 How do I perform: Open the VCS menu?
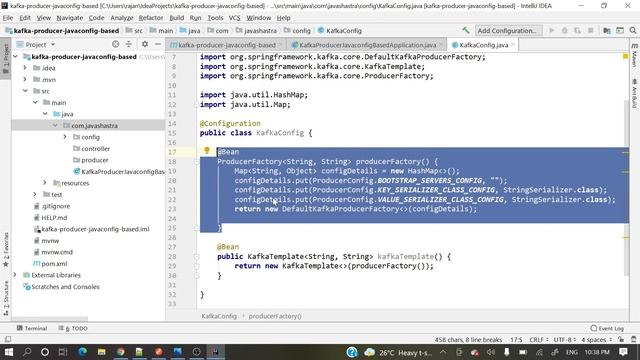[234, 18]
